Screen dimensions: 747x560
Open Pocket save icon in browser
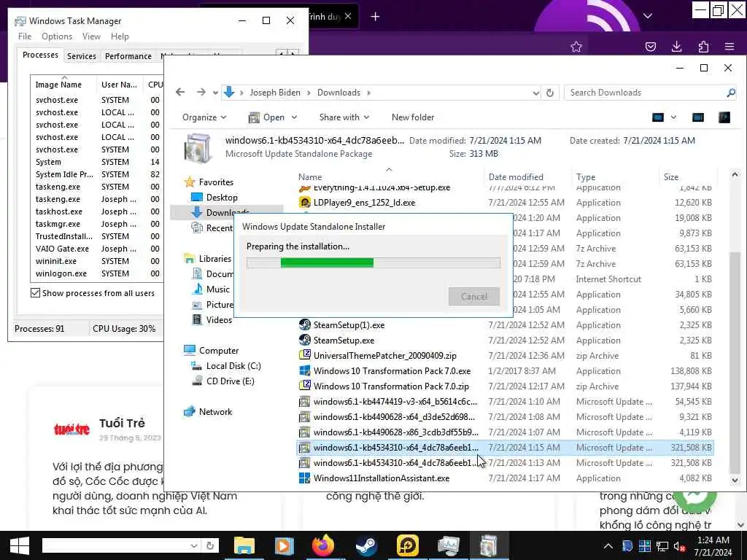650,47
